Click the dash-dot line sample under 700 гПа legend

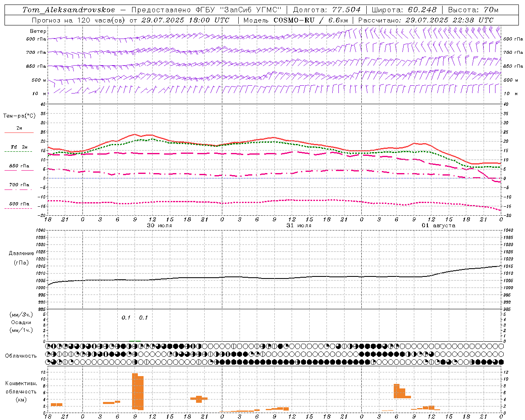(18, 189)
